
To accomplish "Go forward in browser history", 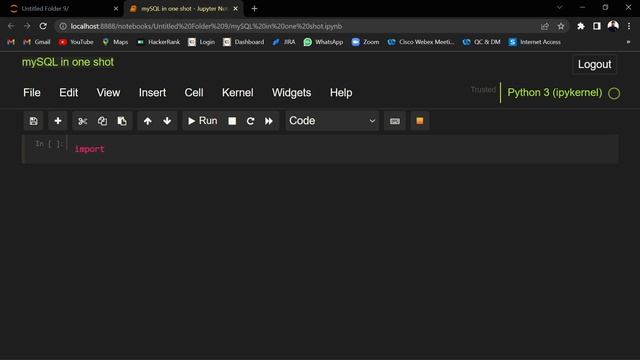I will (27, 26).
